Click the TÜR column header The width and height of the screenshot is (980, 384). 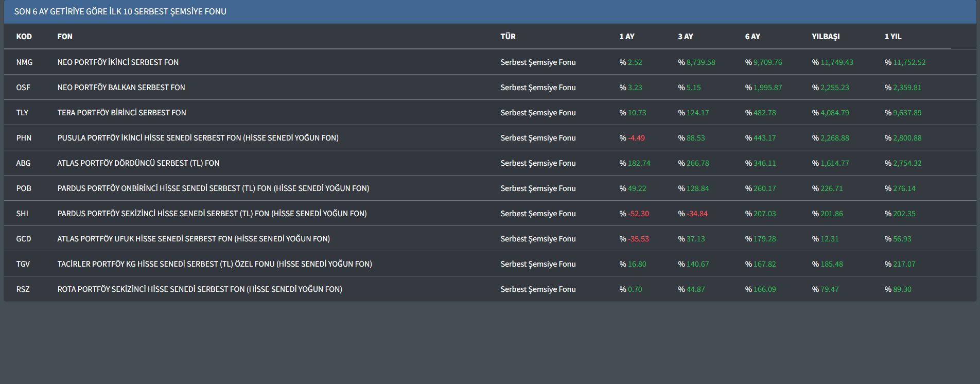pos(507,37)
